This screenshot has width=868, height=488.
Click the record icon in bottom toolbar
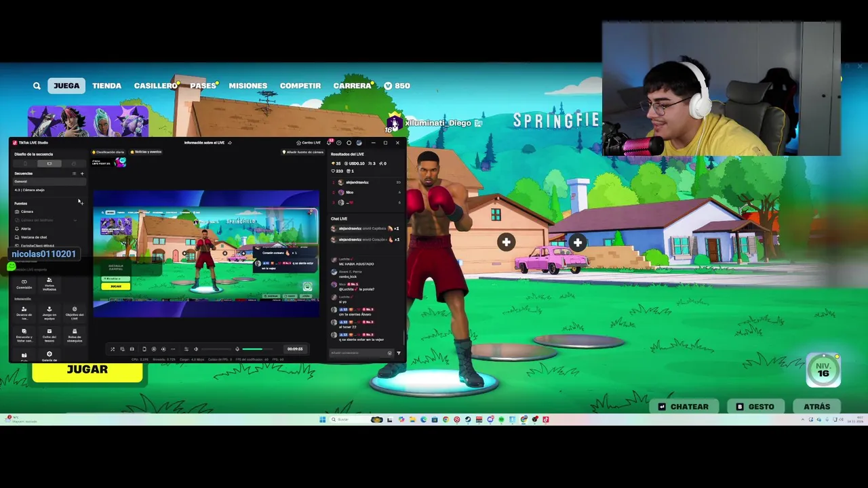154,349
